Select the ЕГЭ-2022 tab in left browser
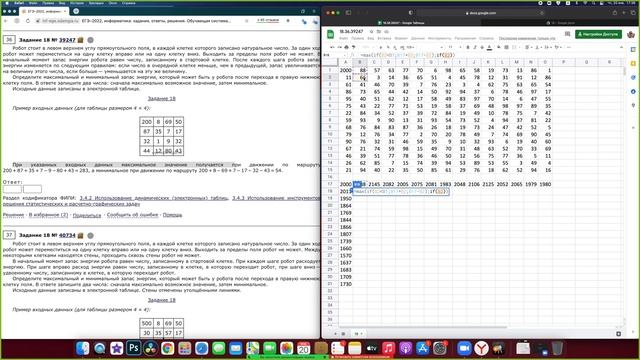The width and height of the screenshot is (640, 360). 44,11
